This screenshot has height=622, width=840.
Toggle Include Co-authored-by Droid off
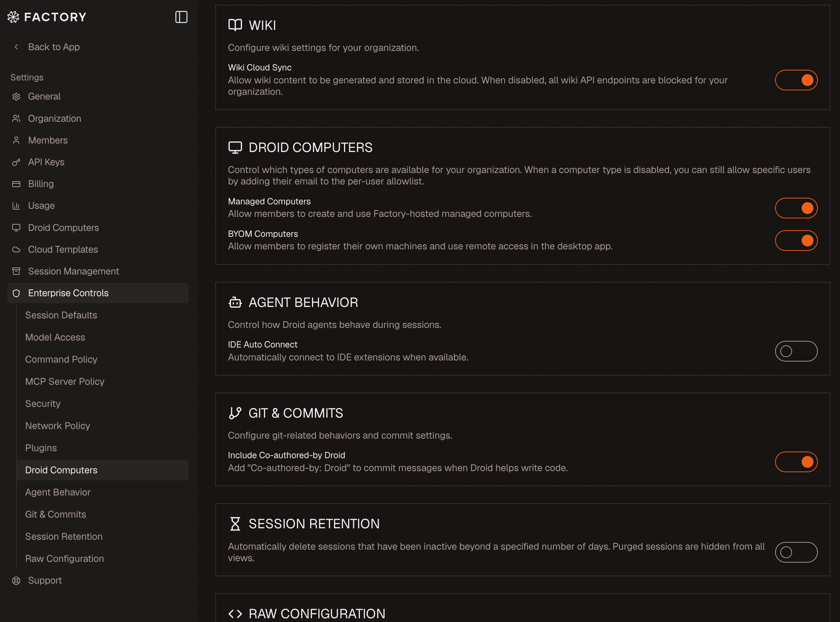796,462
